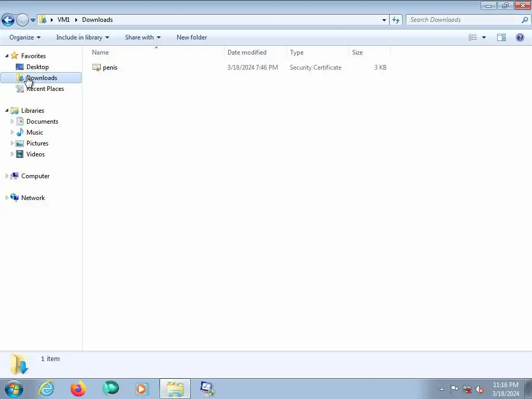Open the Videos library
This screenshot has width=532, height=399.
click(35, 154)
